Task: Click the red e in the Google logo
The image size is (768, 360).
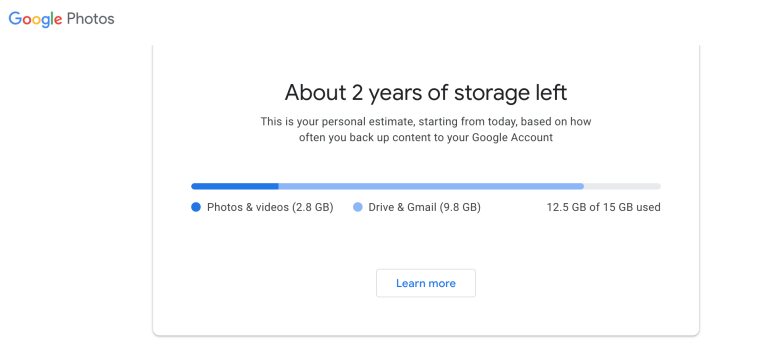Action: 58,21
